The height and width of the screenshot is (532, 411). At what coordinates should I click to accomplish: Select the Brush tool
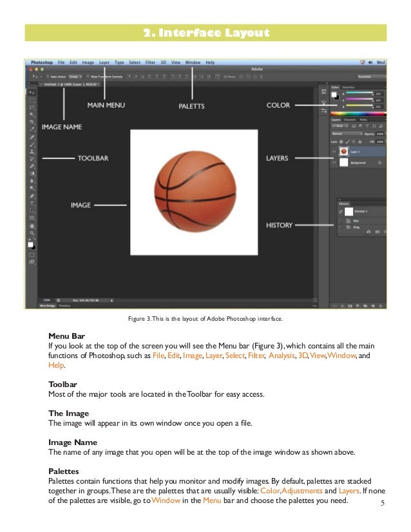coord(32,144)
